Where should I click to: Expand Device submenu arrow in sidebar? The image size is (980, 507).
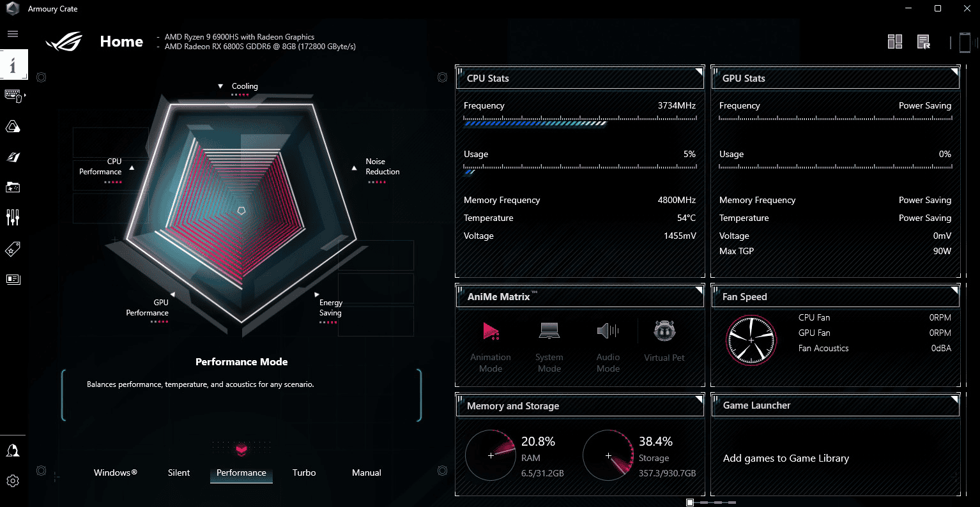pyautogui.click(x=25, y=95)
